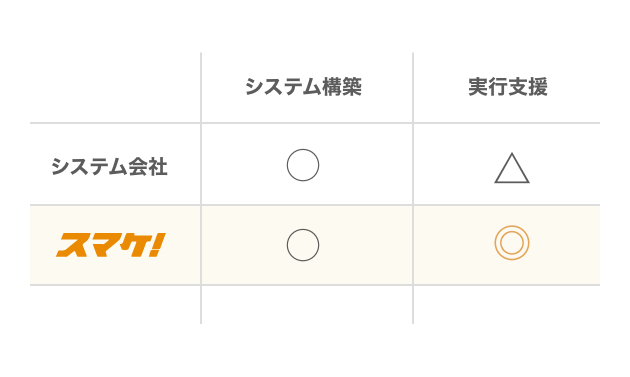Click the inner ring of the double circle
The height and width of the screenshot is (377, 630).
click(x=511, y=243)
